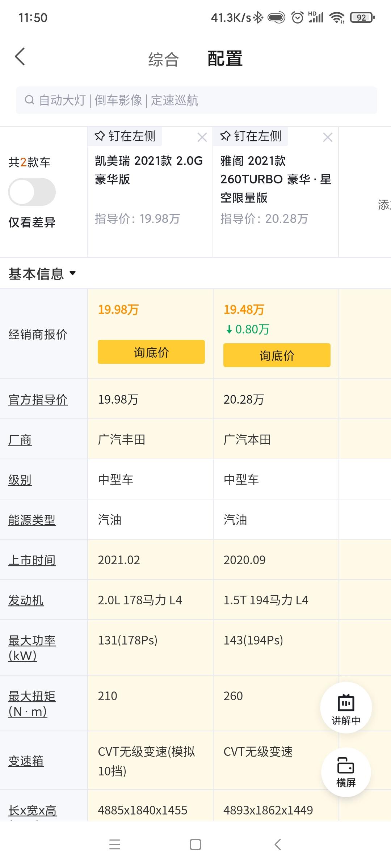Select the 广汽丰田 manufacturer cell
The height and width of the screenshot is (868, 391).
(x=150, y=439)
